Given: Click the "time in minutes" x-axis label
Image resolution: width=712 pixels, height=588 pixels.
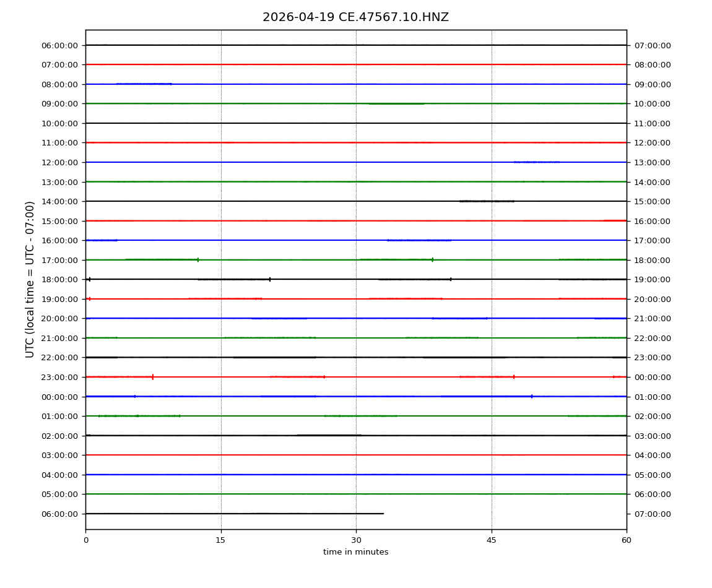Looking at the screenshot, I should click(355, 552).
